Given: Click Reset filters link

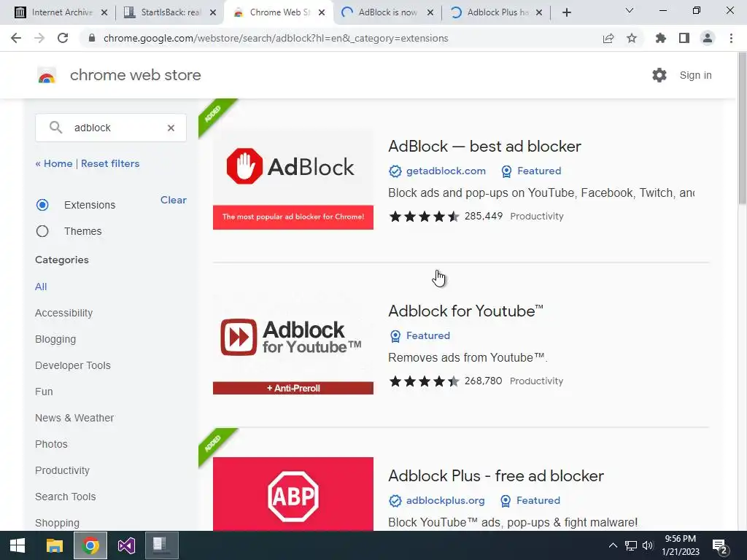Looking at the screenshot, I should (x=110, y=163).
